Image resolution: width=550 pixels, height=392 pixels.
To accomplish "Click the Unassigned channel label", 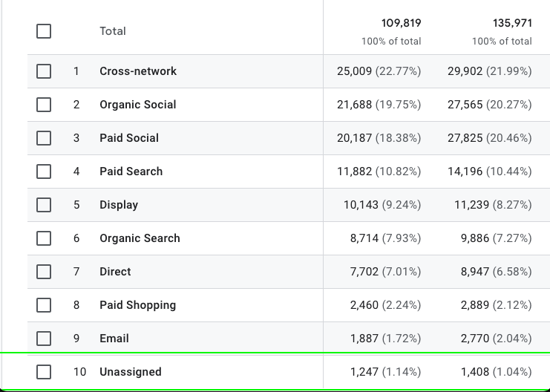I will (x=131, y=372).
